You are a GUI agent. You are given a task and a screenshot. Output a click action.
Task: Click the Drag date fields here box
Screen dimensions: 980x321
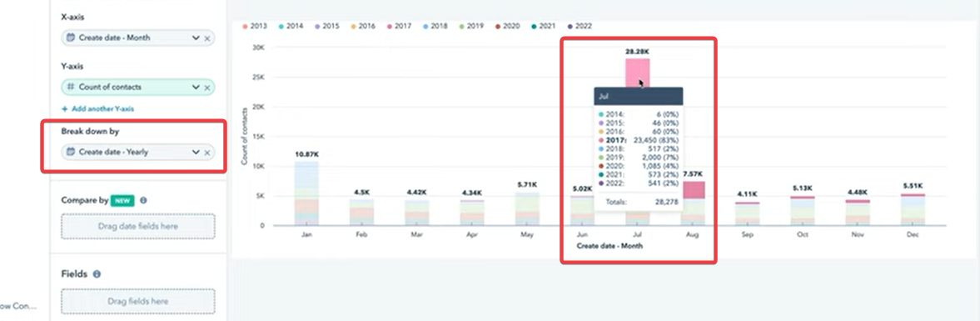(x=138, y=226)
